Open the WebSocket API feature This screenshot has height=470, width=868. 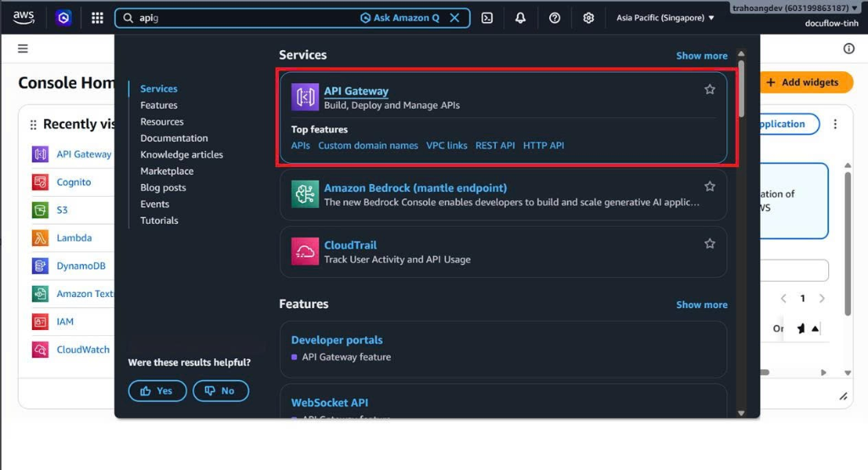point(330,402)
